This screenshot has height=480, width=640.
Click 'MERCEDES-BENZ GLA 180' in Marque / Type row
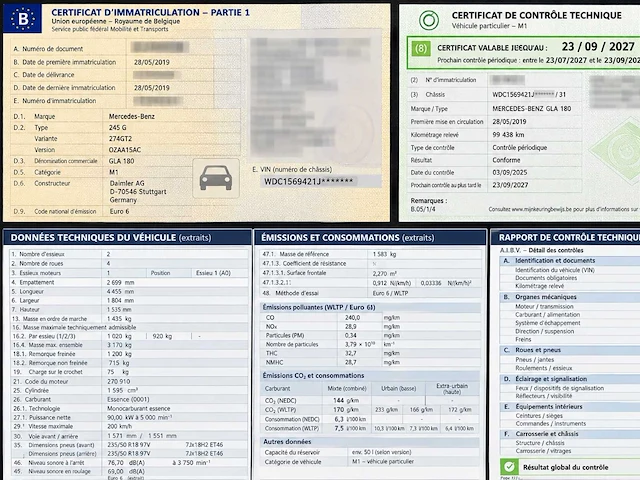pos(531,109)
